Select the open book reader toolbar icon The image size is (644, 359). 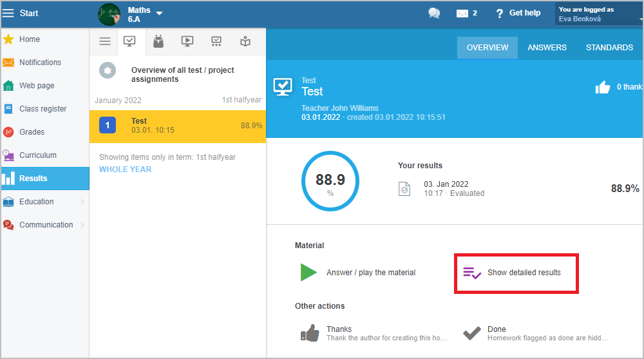tap(245, 41)
